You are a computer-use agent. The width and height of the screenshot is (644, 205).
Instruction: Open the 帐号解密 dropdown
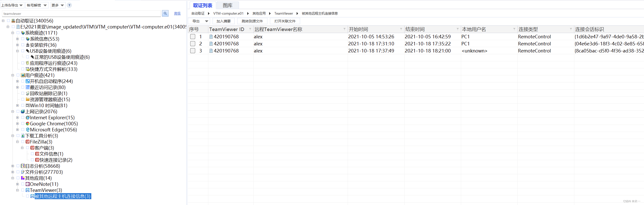point(37,5)
